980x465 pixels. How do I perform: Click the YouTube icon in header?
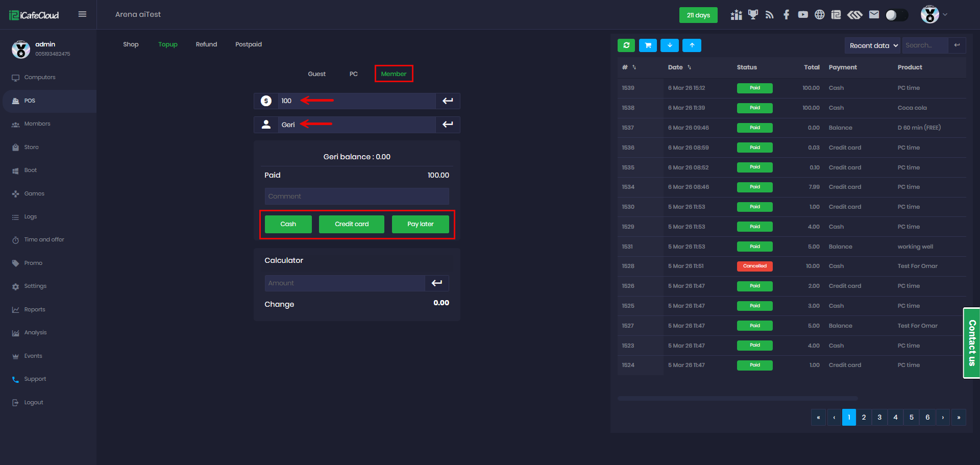pos(803,15)
